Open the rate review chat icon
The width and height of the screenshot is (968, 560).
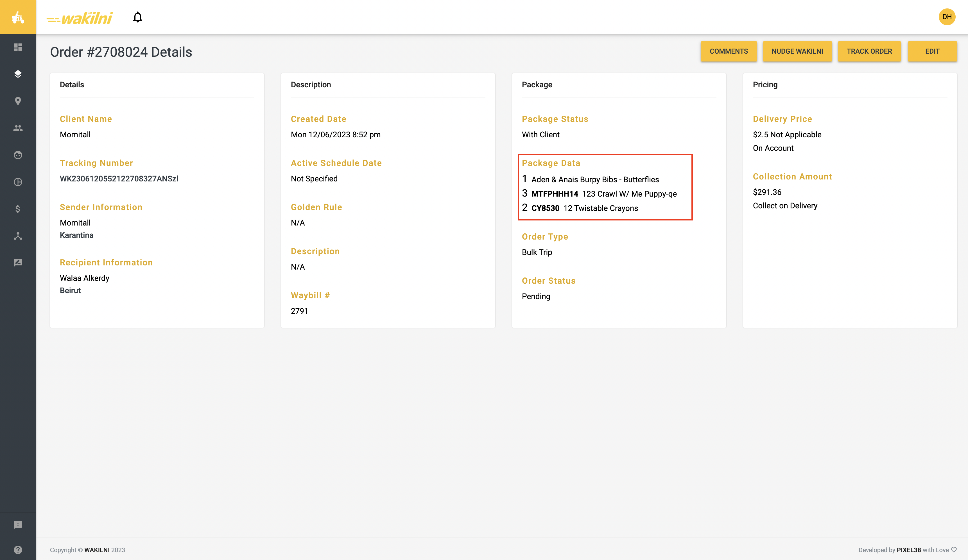18,263
